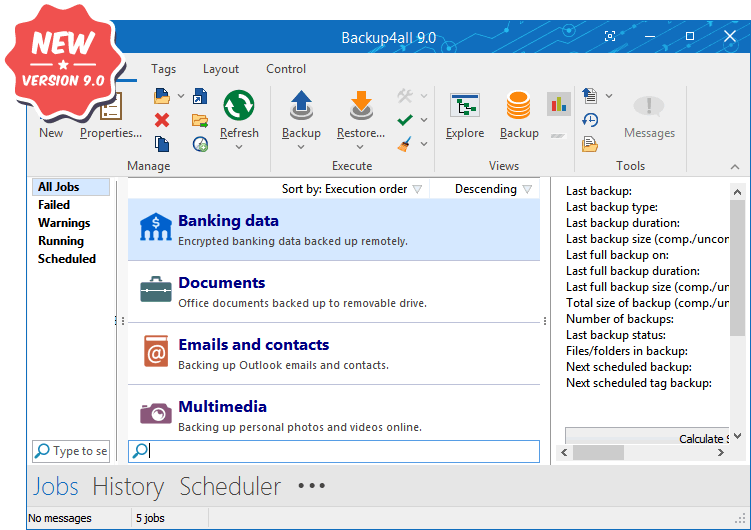751x530 pixels.
Task: Select the Failed jobs filter
Action: 54,205
